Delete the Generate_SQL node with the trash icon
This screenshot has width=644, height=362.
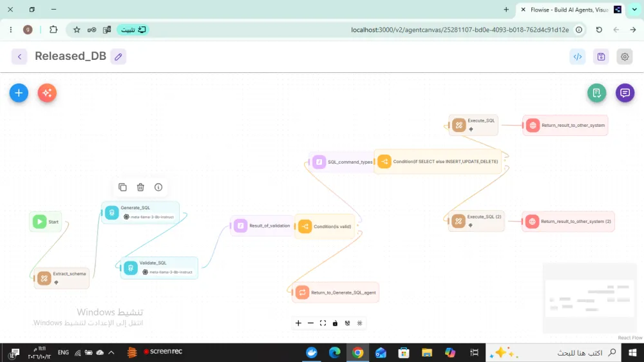pos(140,187)
